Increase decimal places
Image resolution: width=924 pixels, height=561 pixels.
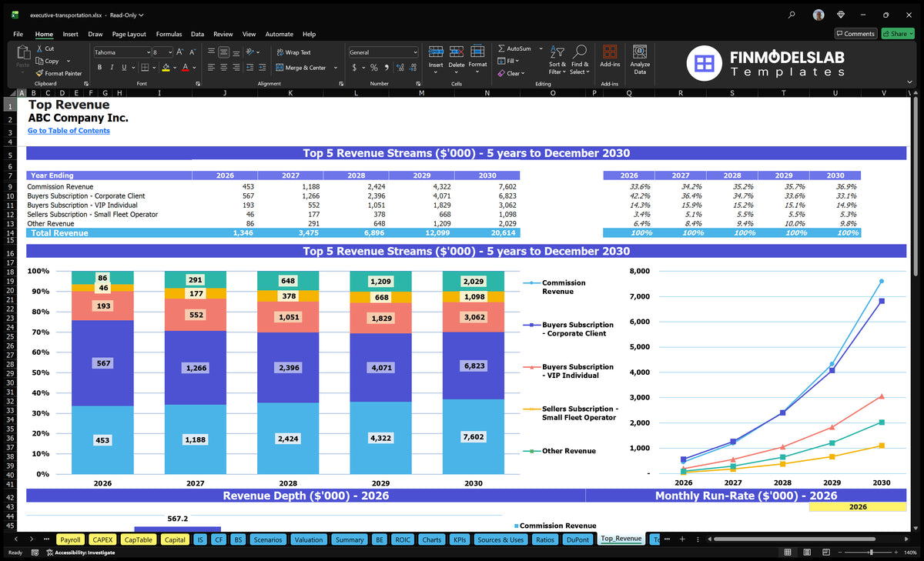pyautogui.click(x=400, y=68)
